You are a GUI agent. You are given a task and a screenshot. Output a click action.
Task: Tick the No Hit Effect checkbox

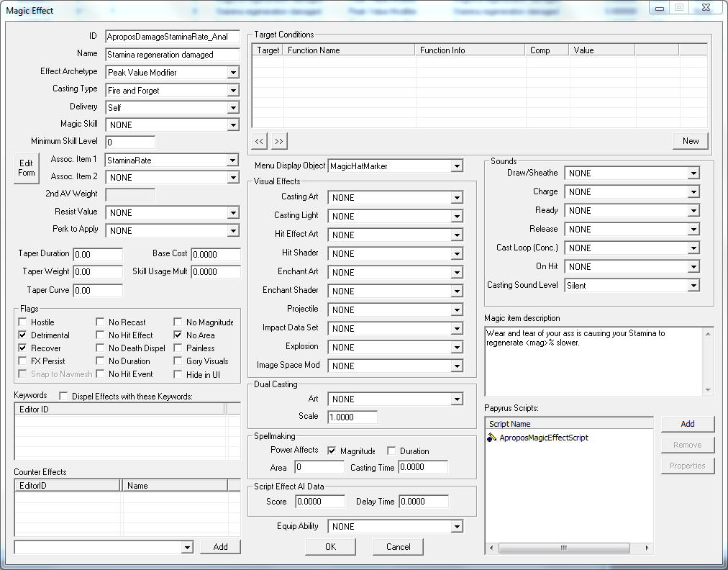pos(100,335)
